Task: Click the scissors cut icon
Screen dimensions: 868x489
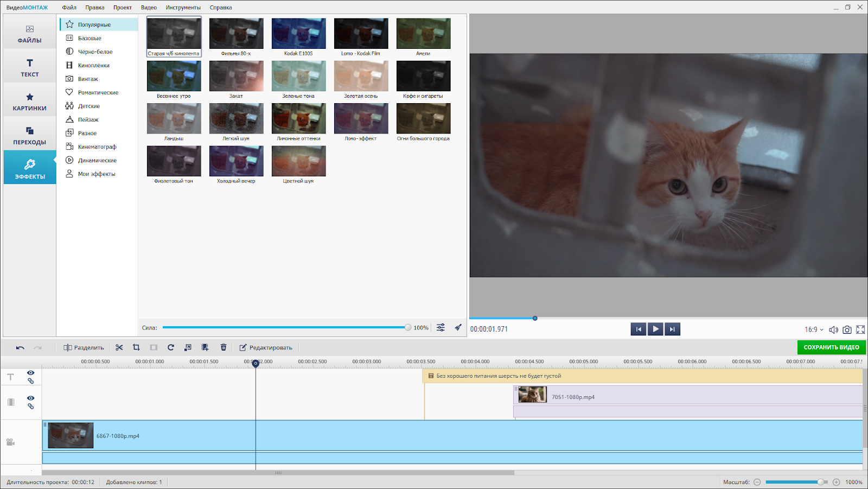Action: (x=119, y=347)
